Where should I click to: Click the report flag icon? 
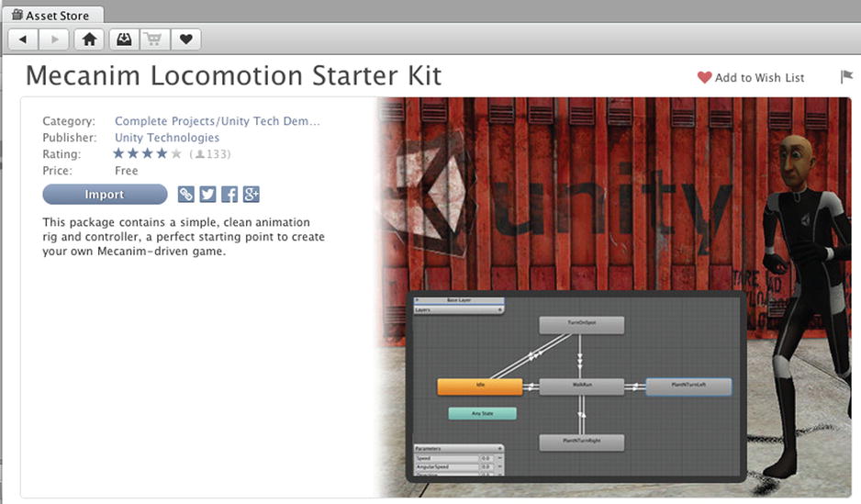(x=846, y=76)
